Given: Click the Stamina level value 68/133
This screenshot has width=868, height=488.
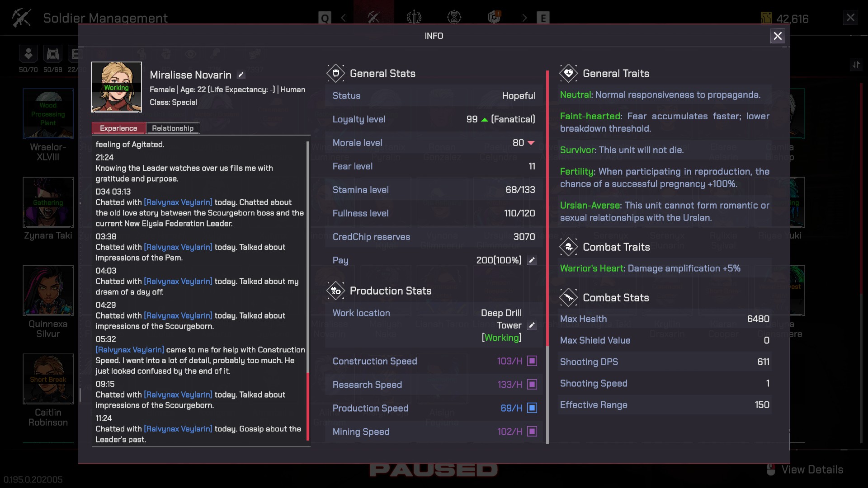Looking at the screenshot, I should point(520,190).
